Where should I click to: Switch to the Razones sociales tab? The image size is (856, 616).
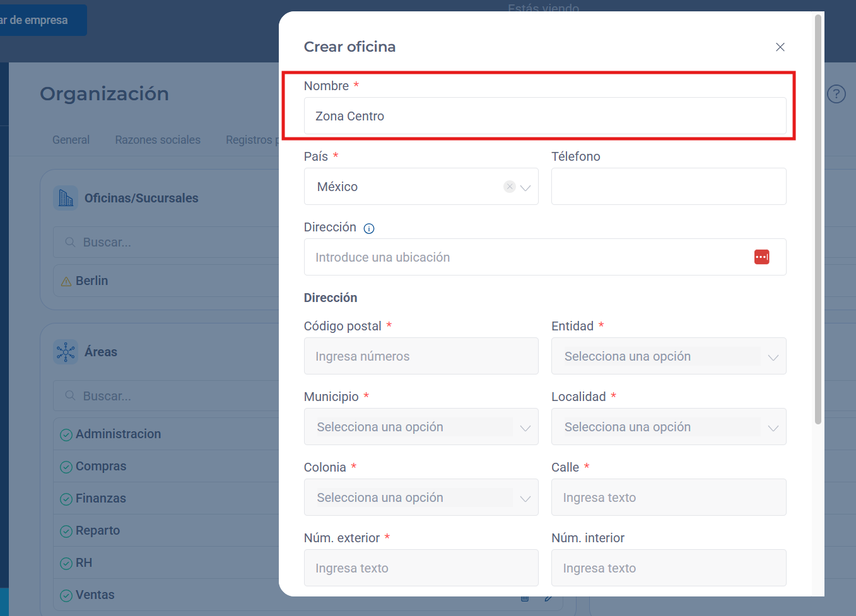pyautogui.click(x=158, y=140)
